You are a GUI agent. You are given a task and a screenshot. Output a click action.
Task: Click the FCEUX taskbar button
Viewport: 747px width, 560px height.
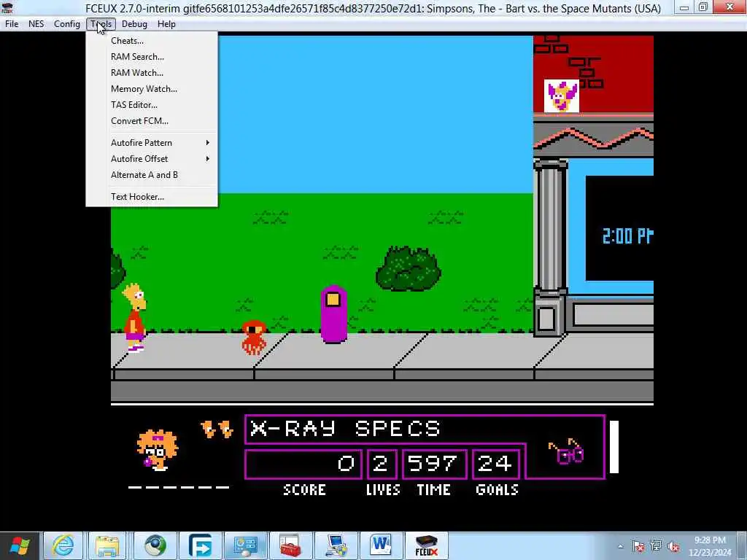tap(427, 546)
